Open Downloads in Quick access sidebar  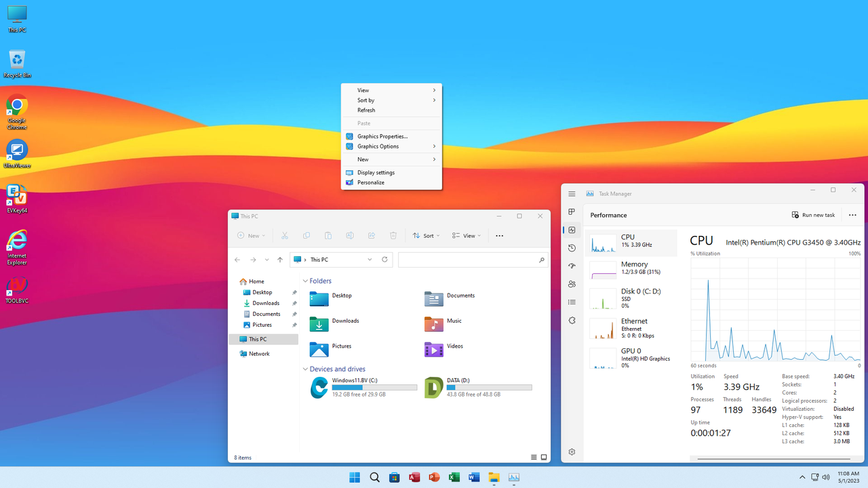click(265, 303)
